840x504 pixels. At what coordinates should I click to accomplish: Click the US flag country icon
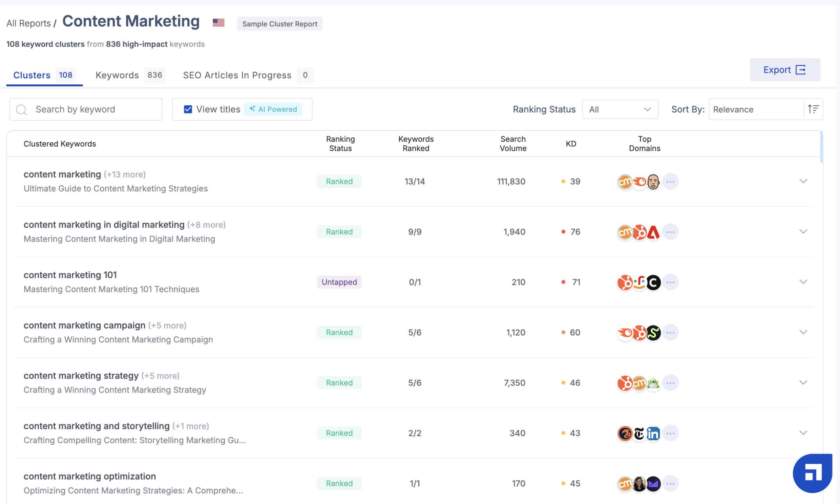click(x=218, y=22)
